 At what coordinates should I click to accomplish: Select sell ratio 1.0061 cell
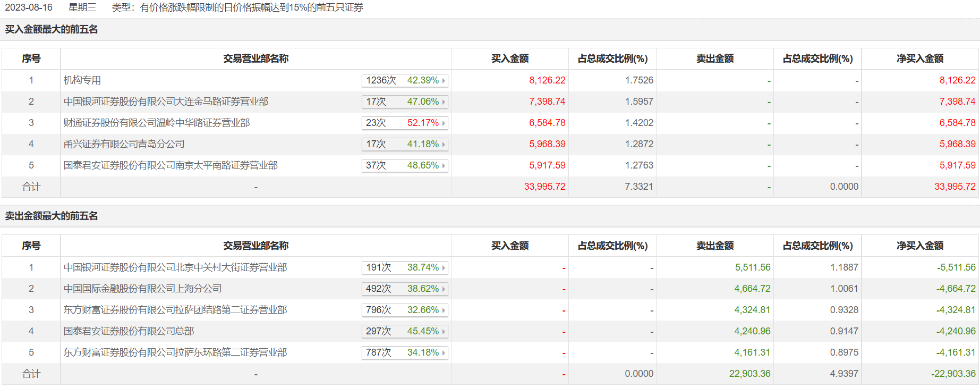tap(844, 289)
